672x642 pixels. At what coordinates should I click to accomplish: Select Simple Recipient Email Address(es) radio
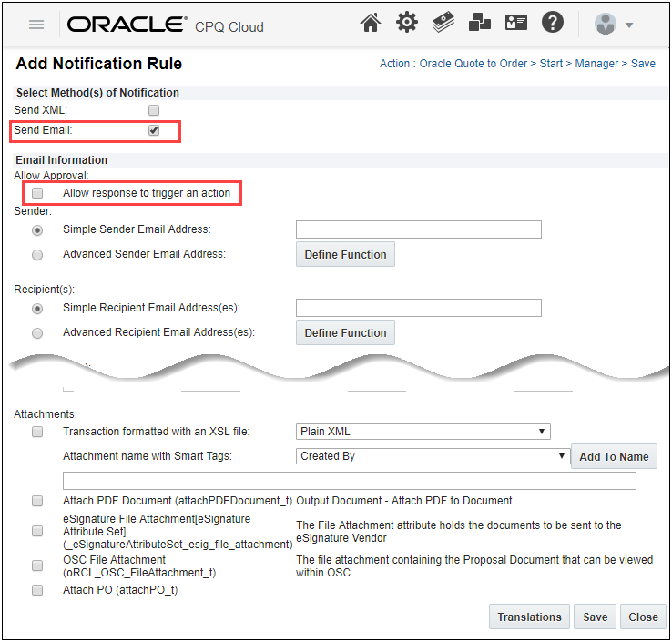pos(37,309)
